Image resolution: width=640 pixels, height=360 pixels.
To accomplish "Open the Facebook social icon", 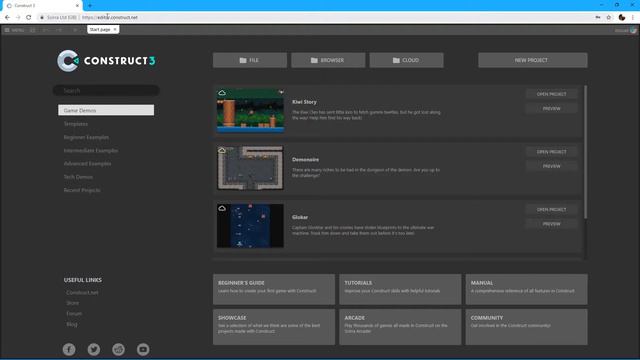I will click(69, 349).
